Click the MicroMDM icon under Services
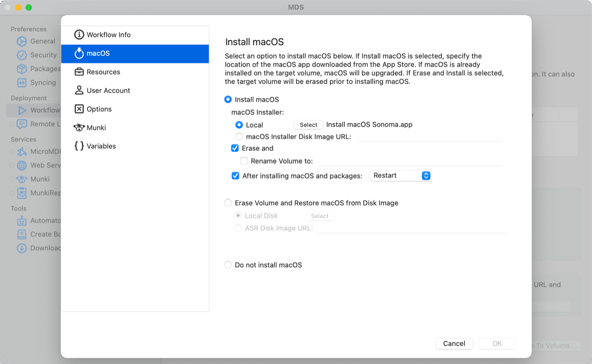 pyautogui.click(x=22, y=152)
